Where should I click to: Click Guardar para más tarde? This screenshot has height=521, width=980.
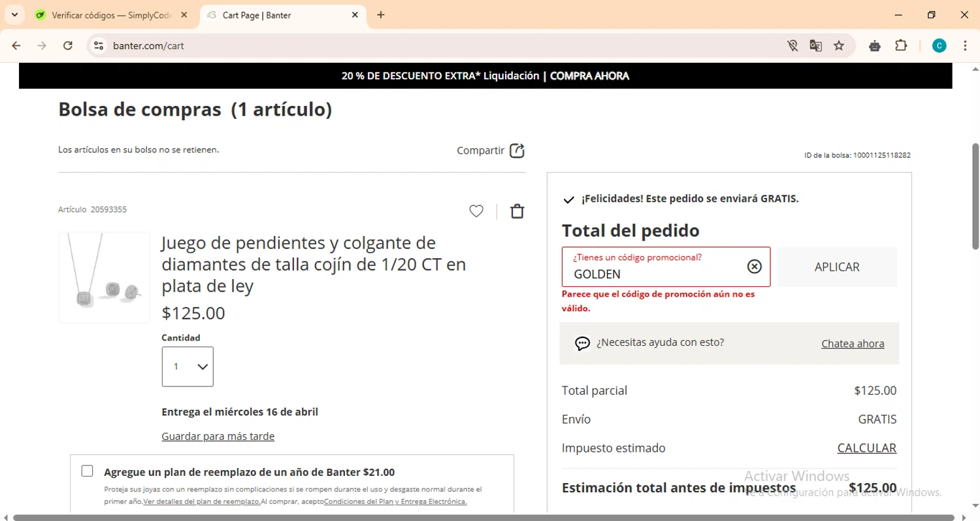[x=218, y=436]
